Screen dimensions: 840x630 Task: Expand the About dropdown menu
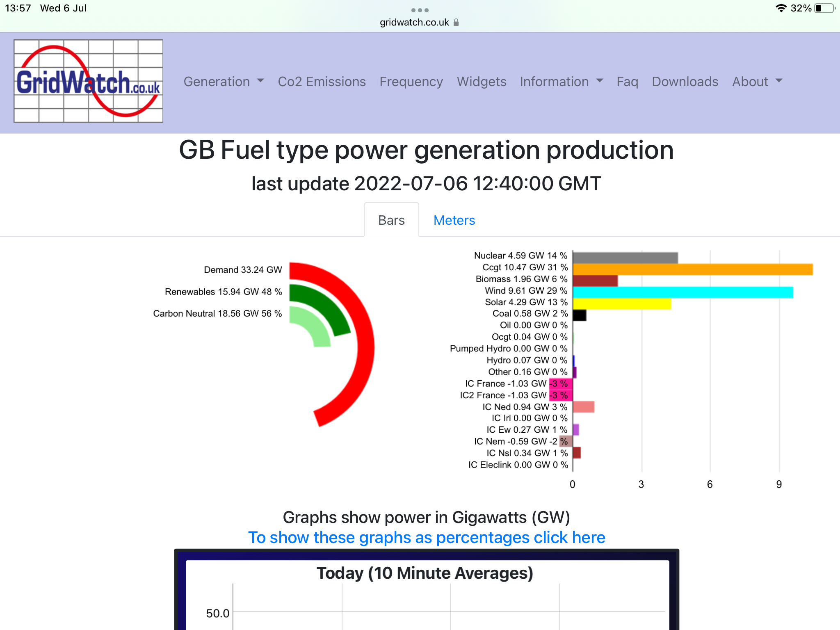coord(757,82)
